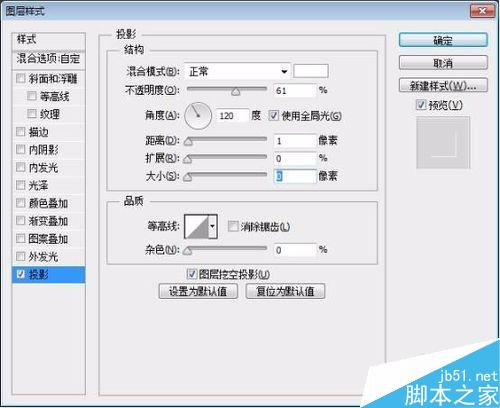Select the 渐变叠加 style row label

click(x=48, y=221)
